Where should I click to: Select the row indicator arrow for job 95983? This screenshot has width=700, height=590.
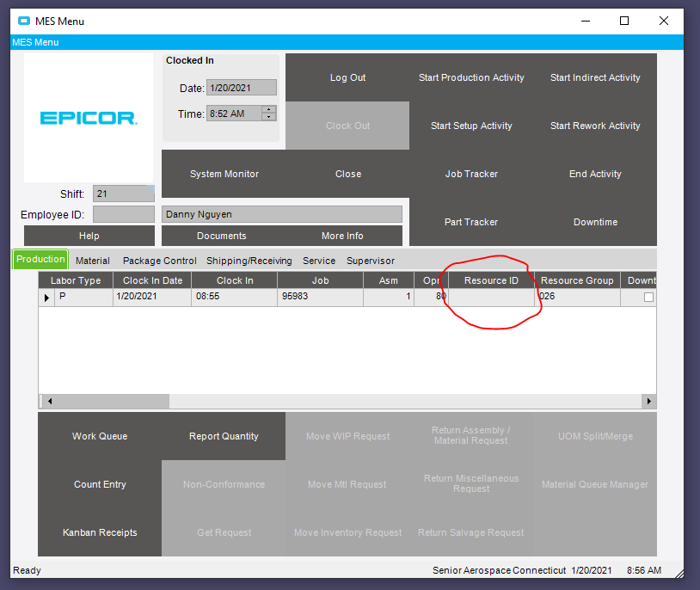pos(46,297)
